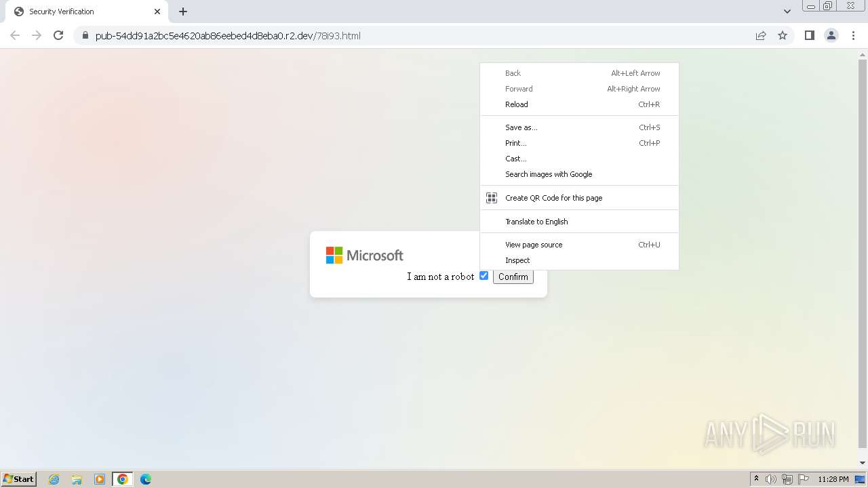Select Translate to English
The height and width of the screenshot is (488, 868).
tap(579, 222)
